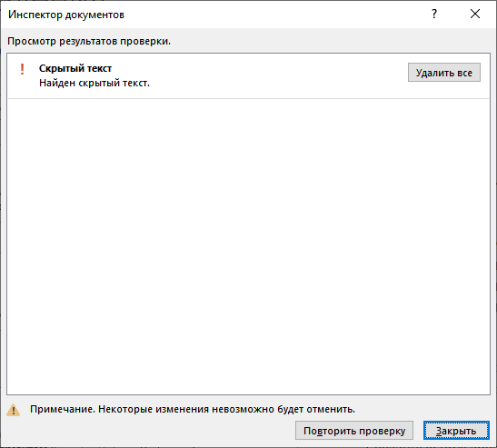Screen dimensions: 497x448
Task: Close the dialog with the Закрыть button
Action: (x=456, y=430)
